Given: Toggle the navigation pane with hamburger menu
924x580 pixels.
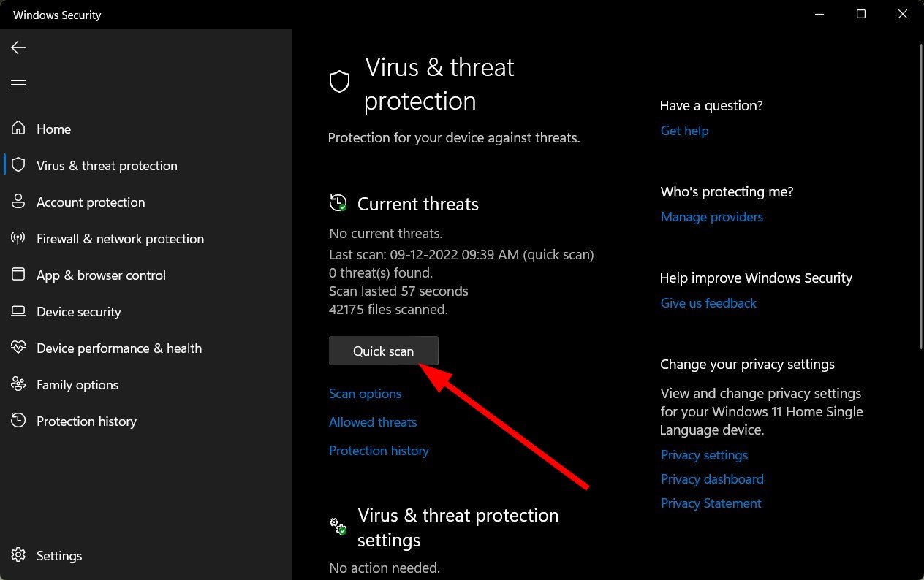Looking at the screenshot, I should pyautogui.click(x=18, y=84).
